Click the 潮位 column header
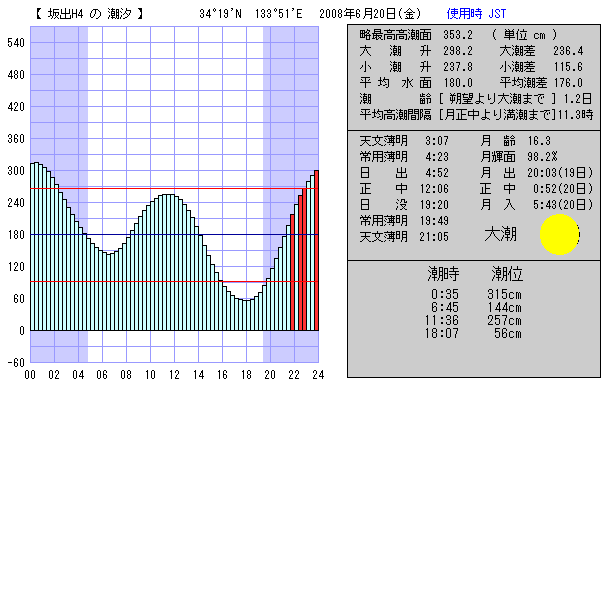Image resolution: width=610 pixels, height=600 pixels. click(x=507, y=274)
